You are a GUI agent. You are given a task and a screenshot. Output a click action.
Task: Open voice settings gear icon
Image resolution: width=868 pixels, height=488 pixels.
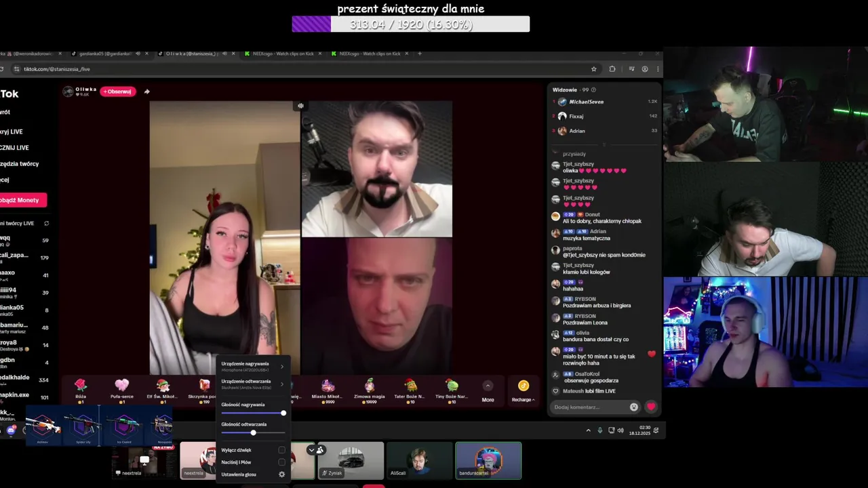282,474
